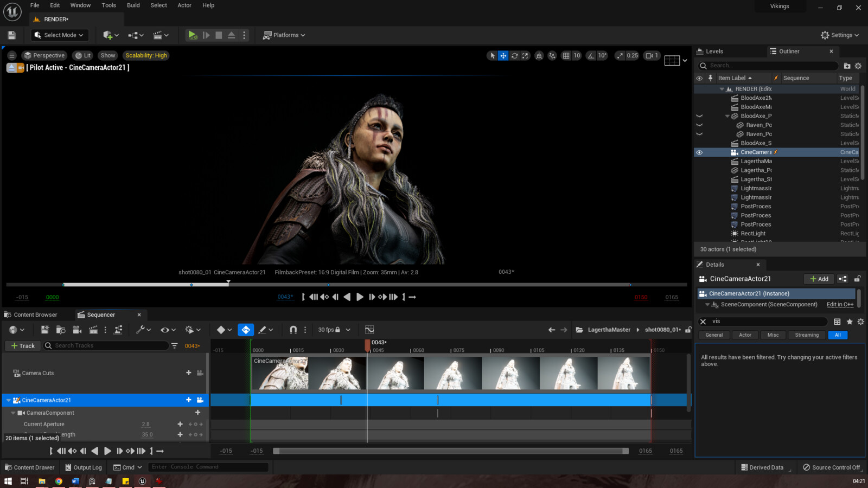Open the sequencer curve editor
The height and width of the screenshot is (488, 868).
click(369, 330)
